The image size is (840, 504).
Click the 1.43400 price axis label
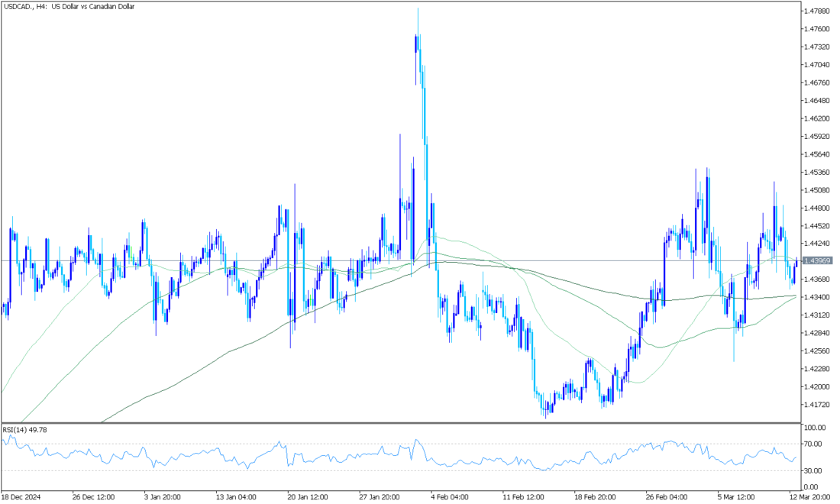[x=816, y=297]
